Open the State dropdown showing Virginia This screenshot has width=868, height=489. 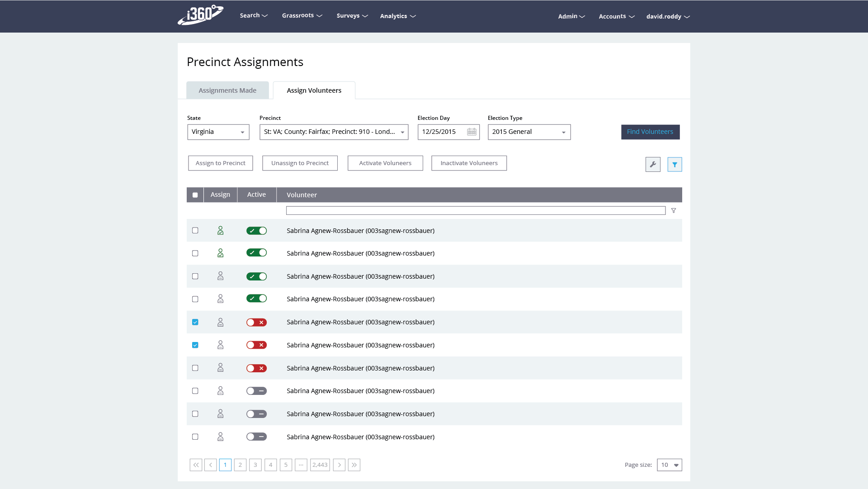(x=218, y=132)
